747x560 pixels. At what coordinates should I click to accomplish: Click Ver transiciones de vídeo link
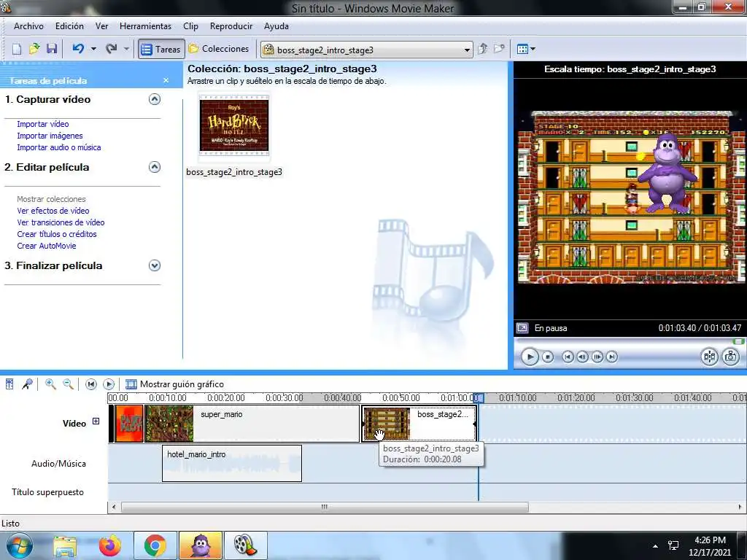click(61, 222)
